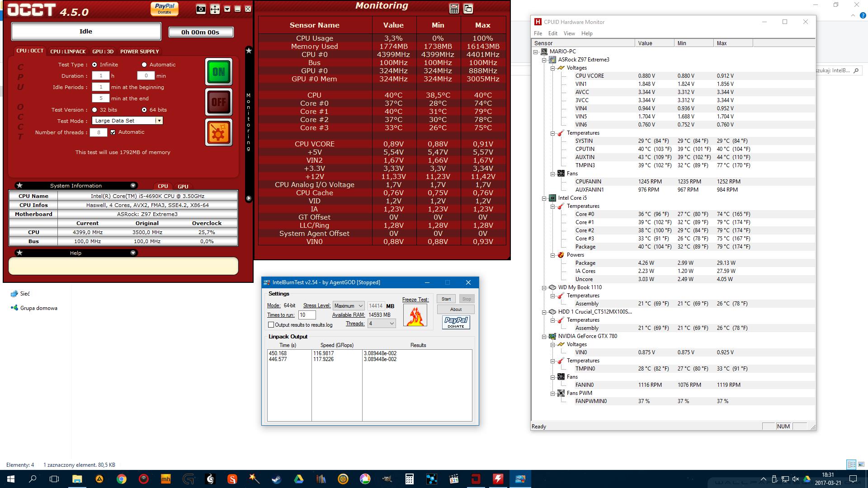Switch System Information to CPU tab
This screenshot has width=868, height=488.
163,186
